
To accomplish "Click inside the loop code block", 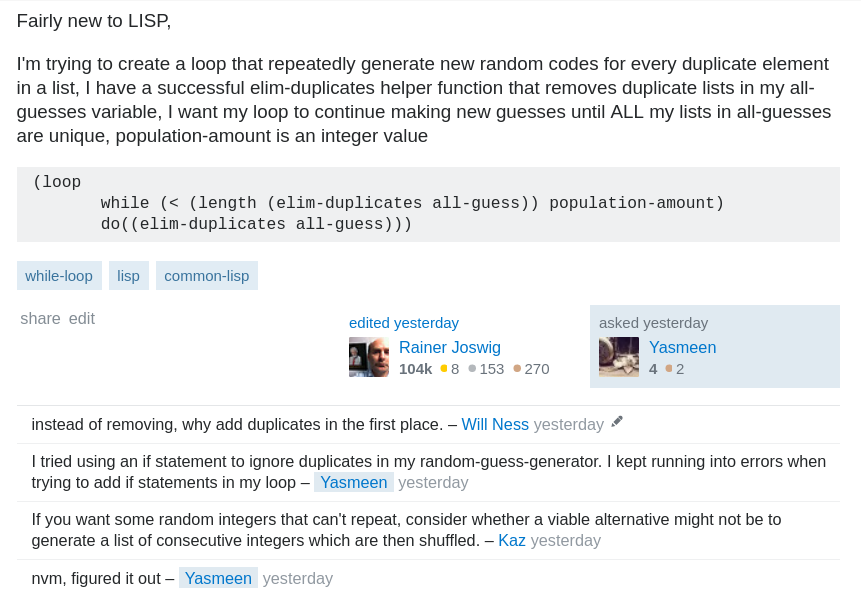I will point(428,204).
